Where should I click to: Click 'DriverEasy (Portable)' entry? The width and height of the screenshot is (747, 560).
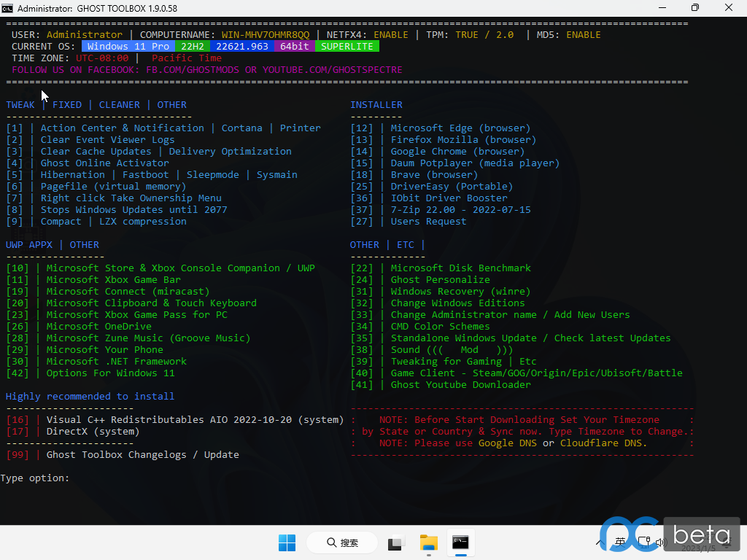pos(452,186)
